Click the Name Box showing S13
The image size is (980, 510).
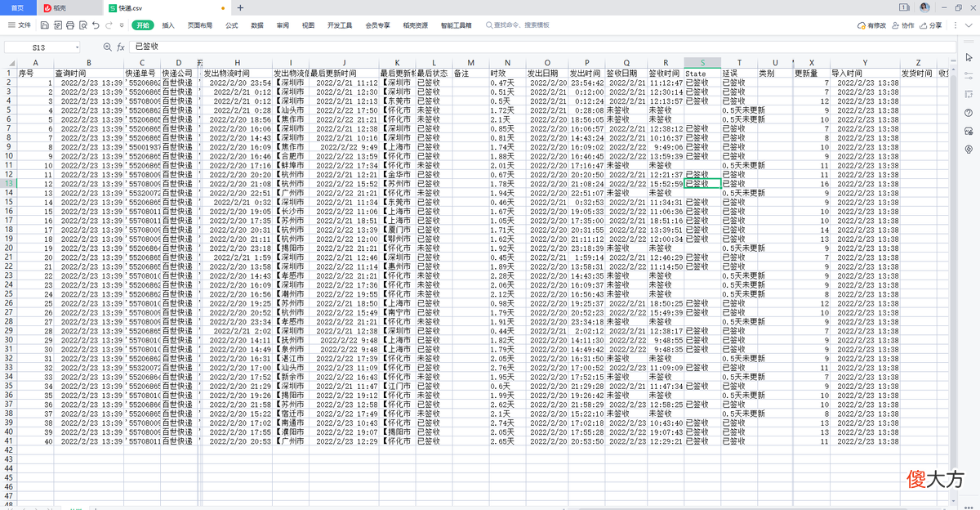pos(39,47)
